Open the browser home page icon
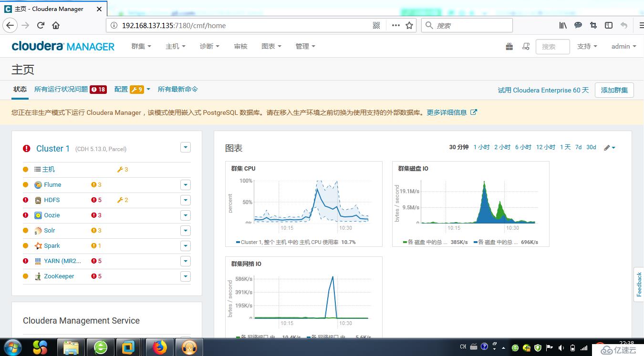Image resolution: width=644 pixels, height=356 pixels. point(56,25)
